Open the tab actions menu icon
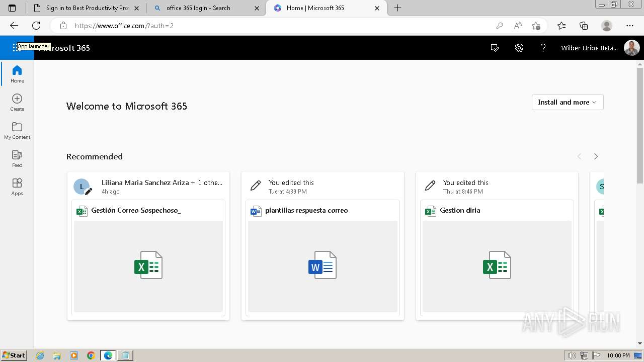Screen dimensions: 644x362 click(12, 8)
